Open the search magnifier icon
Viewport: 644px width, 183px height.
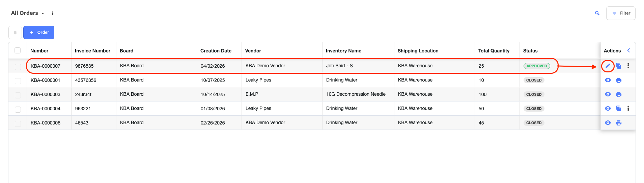click(x=597, y=13)
